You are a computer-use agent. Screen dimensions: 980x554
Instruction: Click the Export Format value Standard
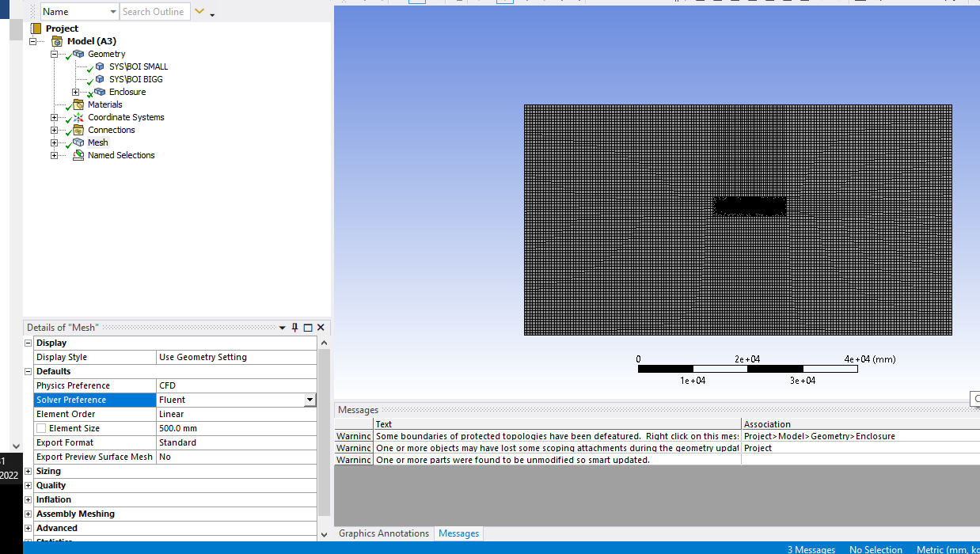coord(237,442)
